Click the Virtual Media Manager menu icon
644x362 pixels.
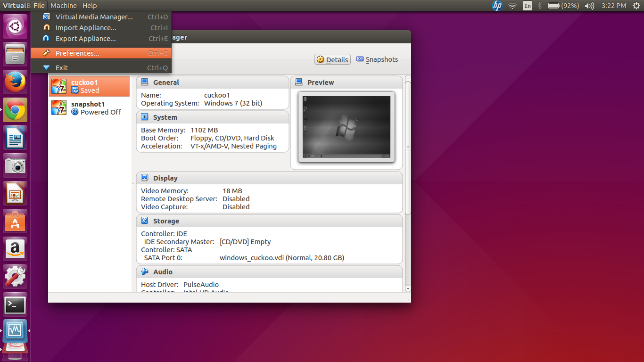[x=46, y=16]
